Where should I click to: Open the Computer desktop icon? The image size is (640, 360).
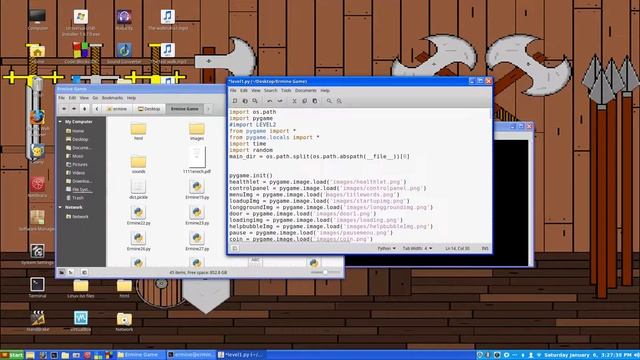pyautogui.click(x=37, y=20)
